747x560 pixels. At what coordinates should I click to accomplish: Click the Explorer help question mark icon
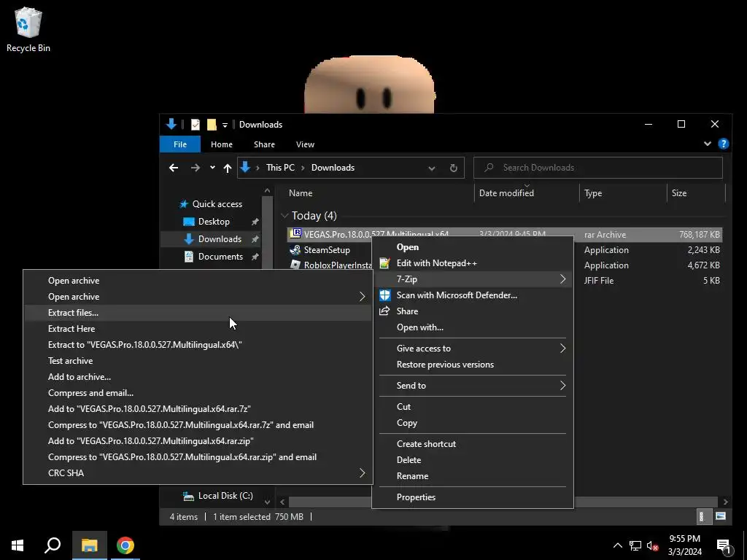[x=723, y=144]
